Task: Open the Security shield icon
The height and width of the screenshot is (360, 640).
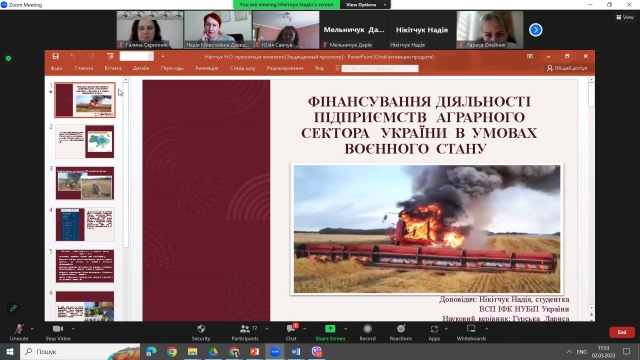Action: click(x=201, y=329)
